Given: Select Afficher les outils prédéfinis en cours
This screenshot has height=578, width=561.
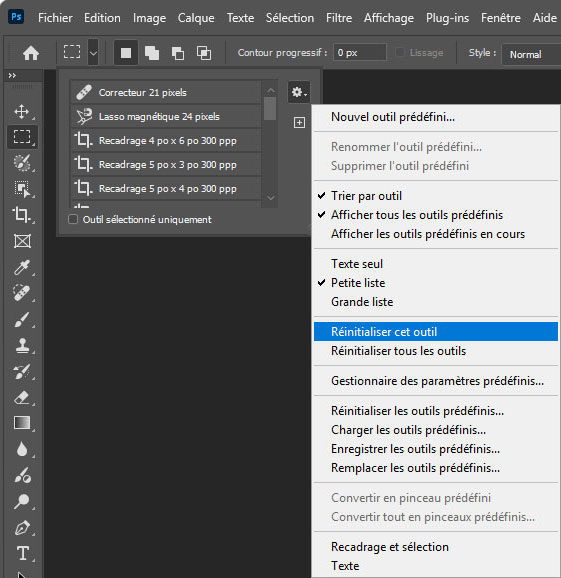Looking at the screenshot, I should tap(436, 234).
